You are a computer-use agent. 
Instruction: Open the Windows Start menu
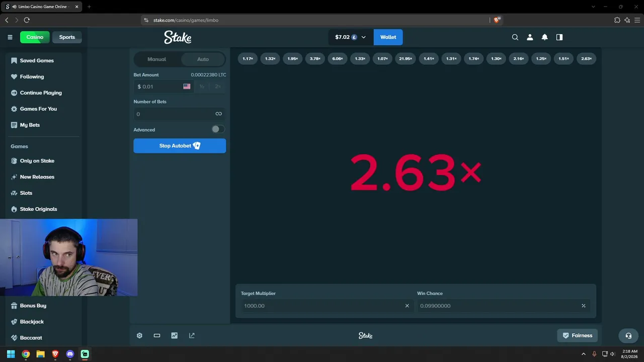[x=11, y=354]
